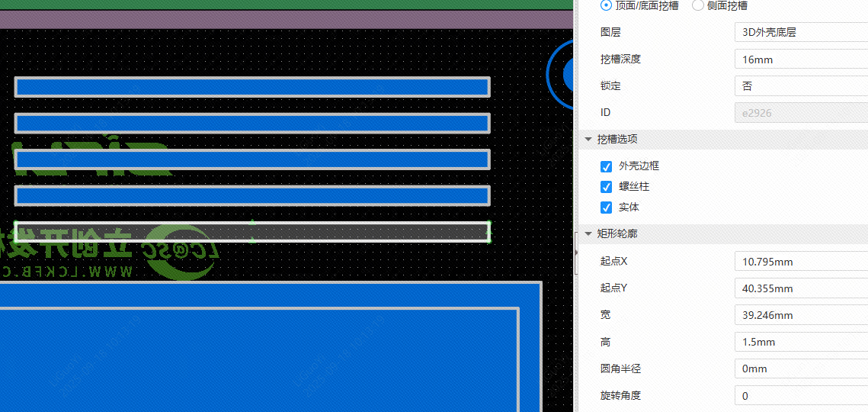
Task: Open the 锁定 lock dropdown
Action: pyautogui.click(x=800, y=86)
